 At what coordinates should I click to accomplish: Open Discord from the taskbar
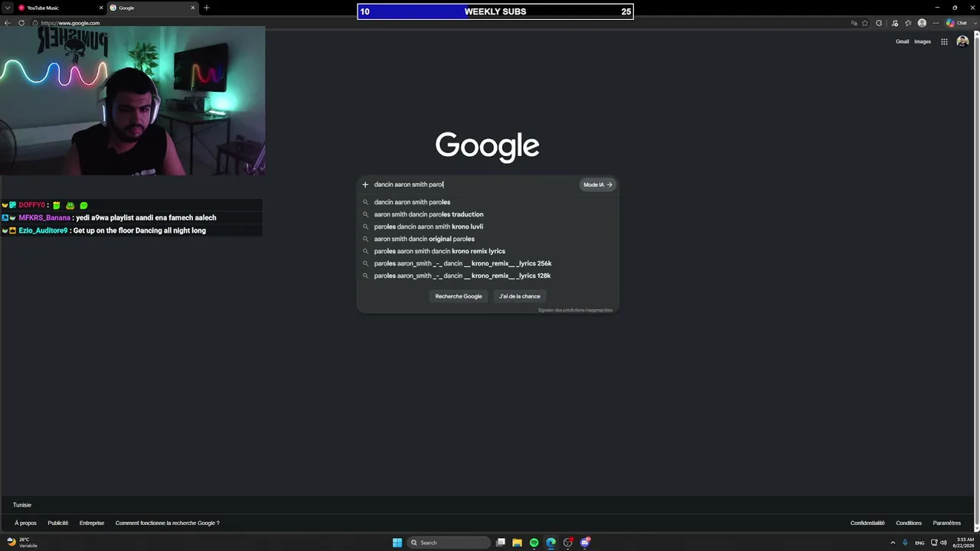point(585,543)
